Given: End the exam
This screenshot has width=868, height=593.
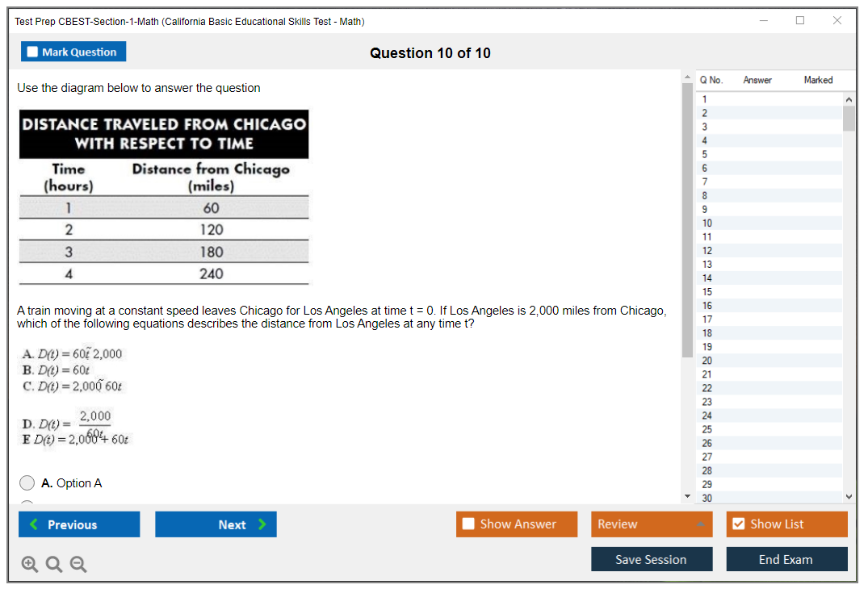Looking at the screenshot, I should pos(786,559).
